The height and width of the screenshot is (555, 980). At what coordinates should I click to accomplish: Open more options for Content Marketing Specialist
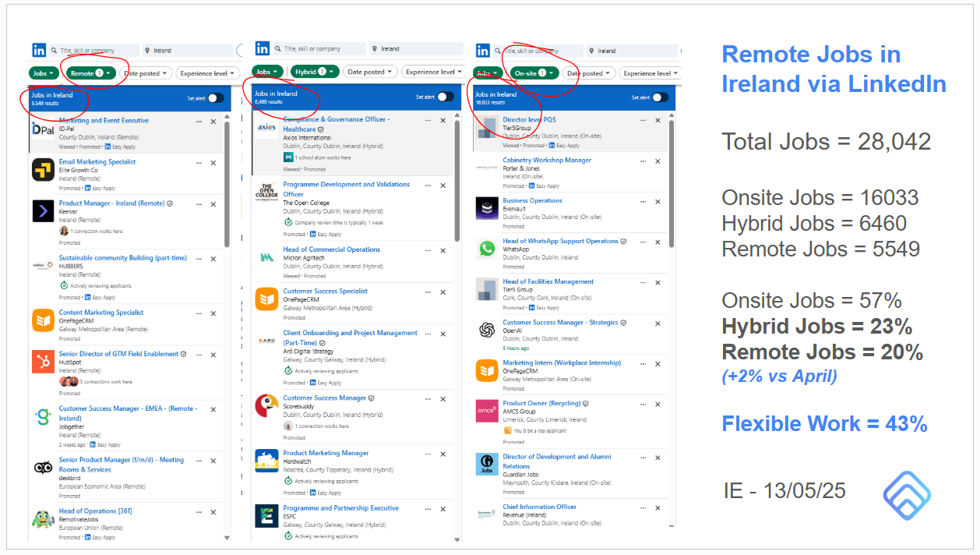(199, 313)
